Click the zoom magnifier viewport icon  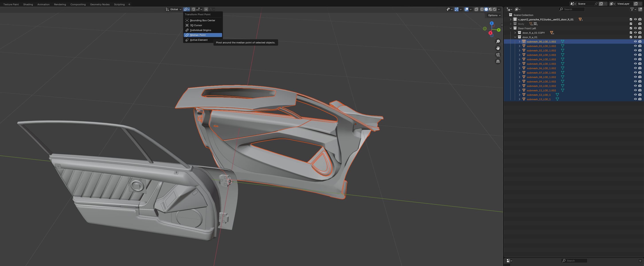coord(498,41)
